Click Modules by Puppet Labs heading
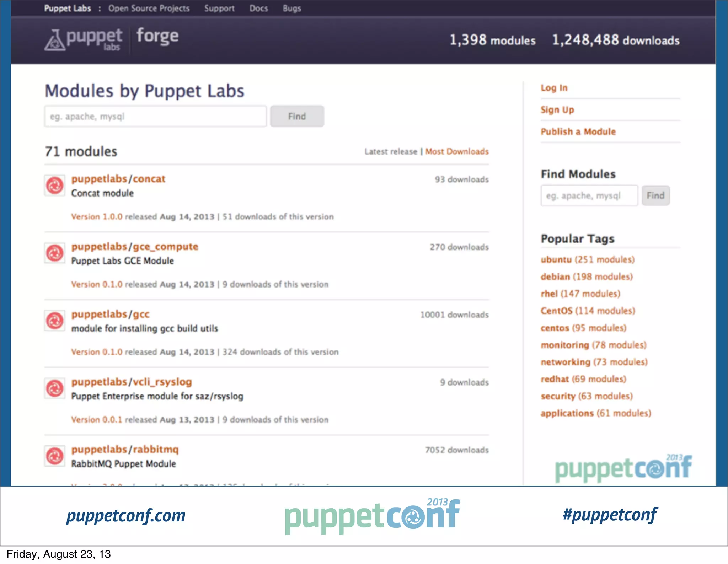Screen dimensions: 728x564 click(x=145, y=91)
